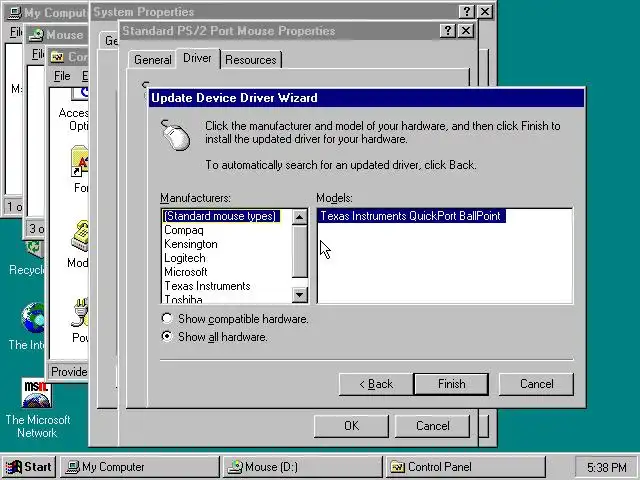The image size is (640, 480).
Task: Switch to the Driver tab
Action: point(198,58)
